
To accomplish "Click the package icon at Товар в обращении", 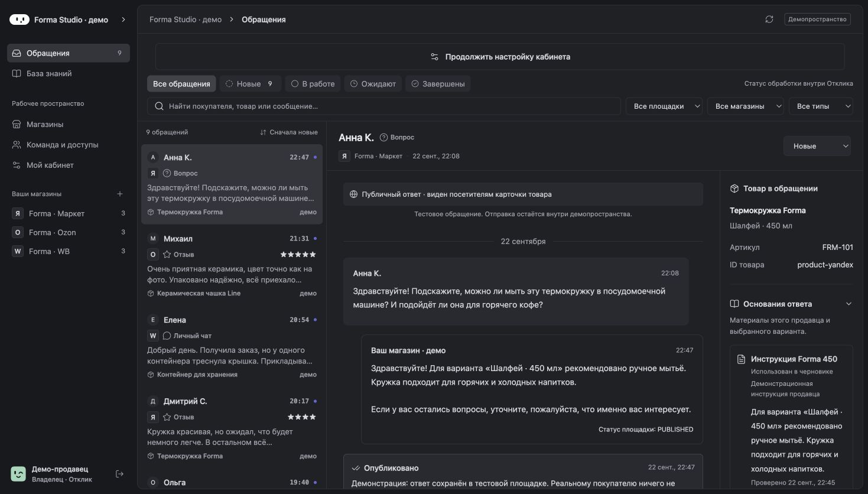I will (x=734, y=188).
